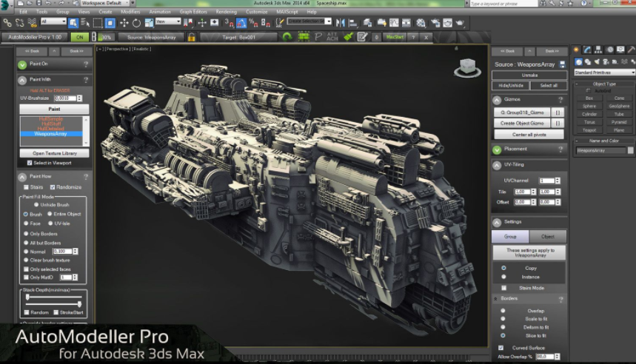Toggle the Randomize checkbox
Screen dimensions: 636x364
(x=53, y=187)
